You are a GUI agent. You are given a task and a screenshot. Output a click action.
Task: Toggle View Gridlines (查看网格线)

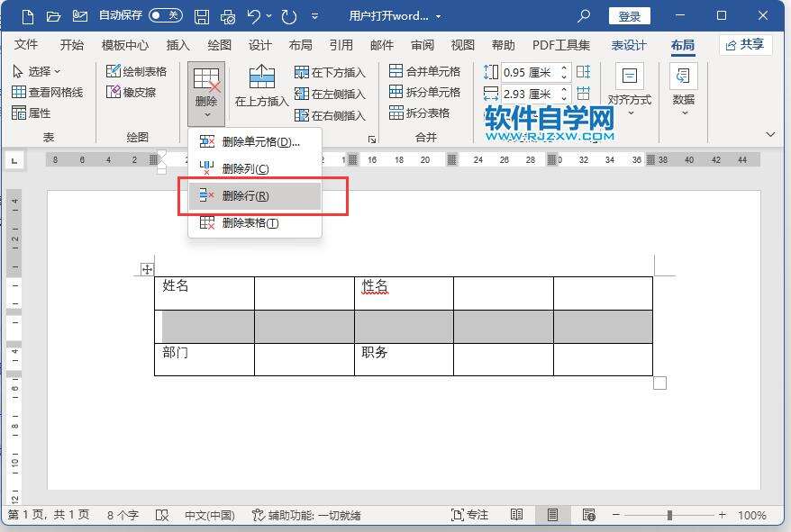pos(48,92)
